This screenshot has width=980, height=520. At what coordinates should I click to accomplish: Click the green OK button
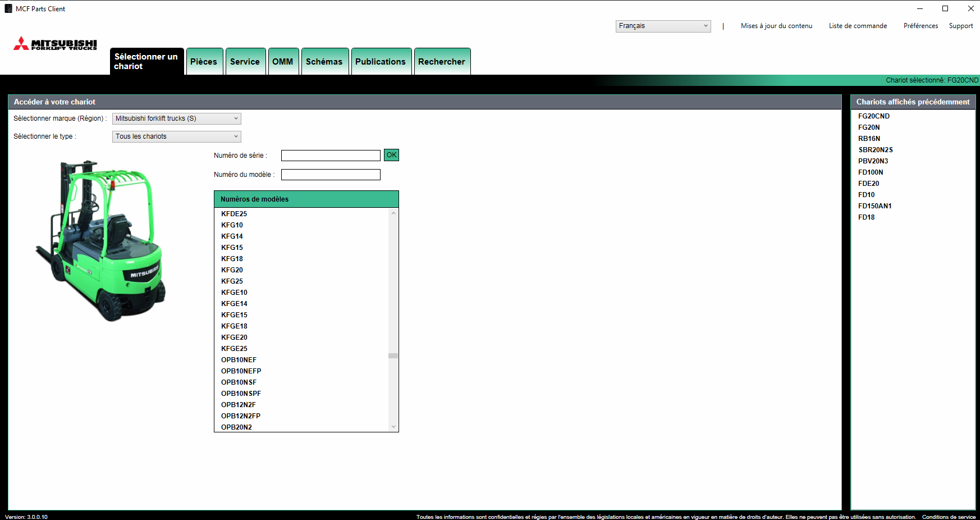pos(391,155)
